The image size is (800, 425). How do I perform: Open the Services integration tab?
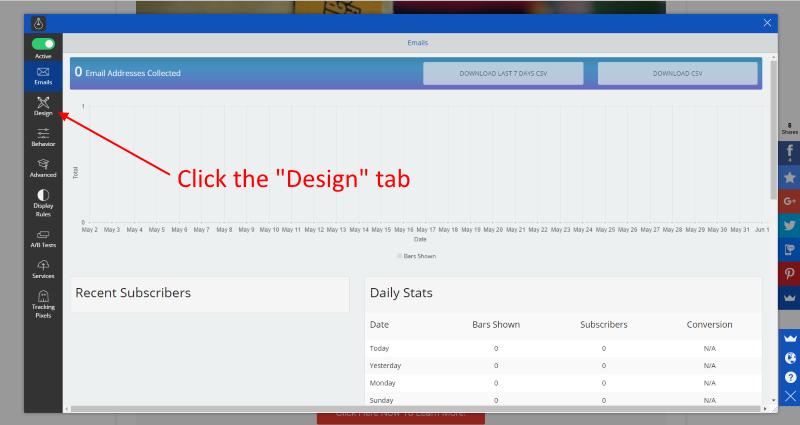point(43,269)
